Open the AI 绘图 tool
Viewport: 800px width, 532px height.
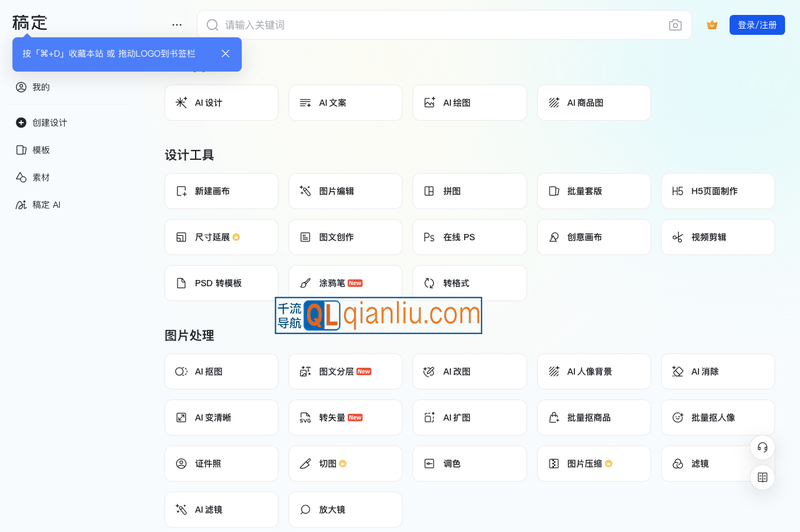tap(469, 103)
